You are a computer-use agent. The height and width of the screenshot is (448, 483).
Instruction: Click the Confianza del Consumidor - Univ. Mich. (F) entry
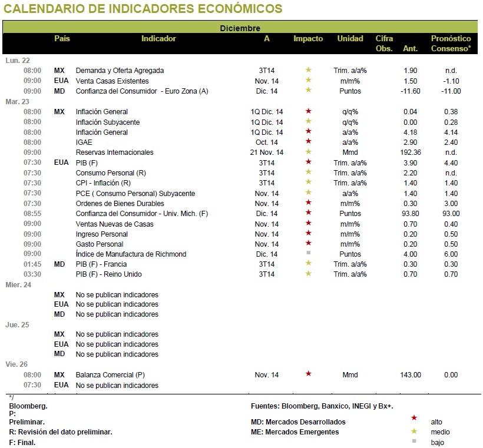tap(142, 214)
